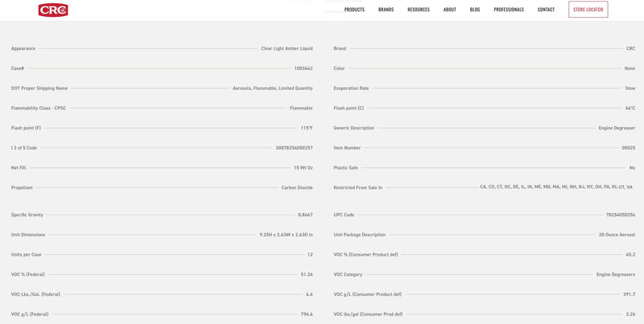Screen dimensions: 644x324
Task: Select the Flash point (C) value 46°C
Action: click(630, 109)
